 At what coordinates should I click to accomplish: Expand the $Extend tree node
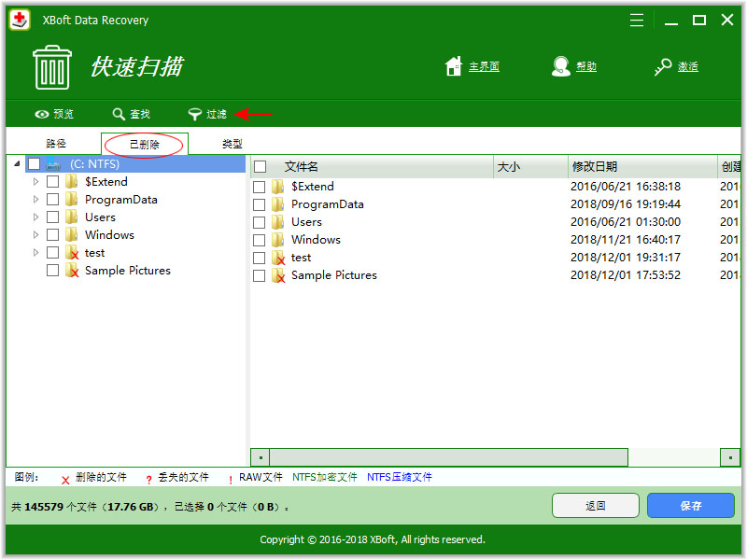(x=35, y=181)
